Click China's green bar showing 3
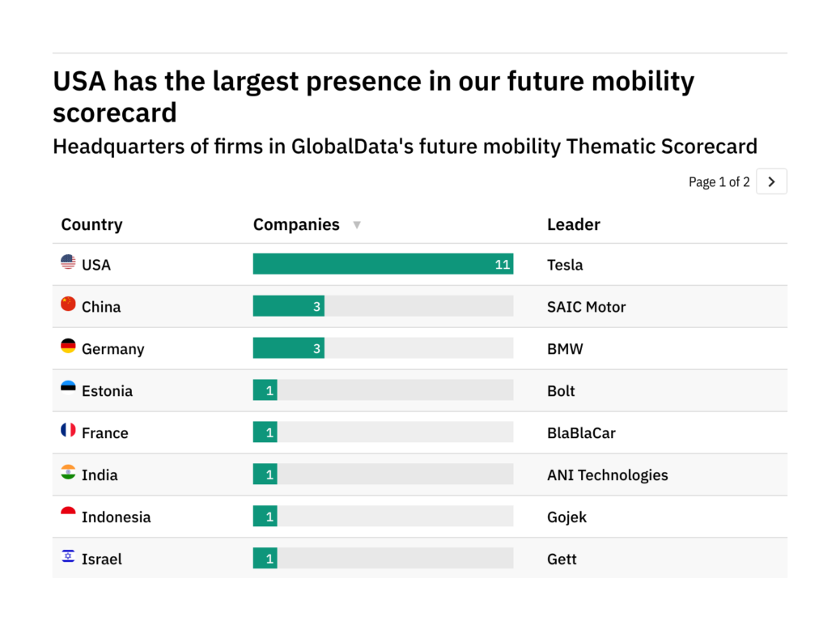This screenshot has width=840, height=630. 288,306
